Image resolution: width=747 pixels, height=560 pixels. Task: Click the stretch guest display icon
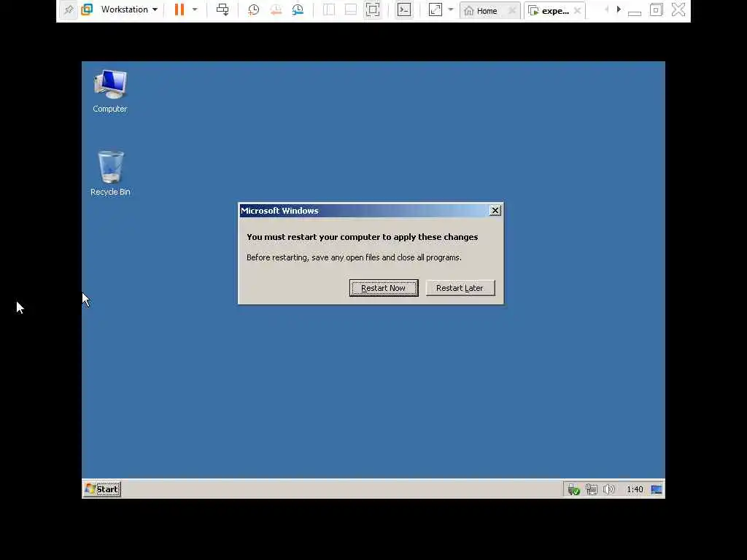pyautogui.click(x=436, y=10)
